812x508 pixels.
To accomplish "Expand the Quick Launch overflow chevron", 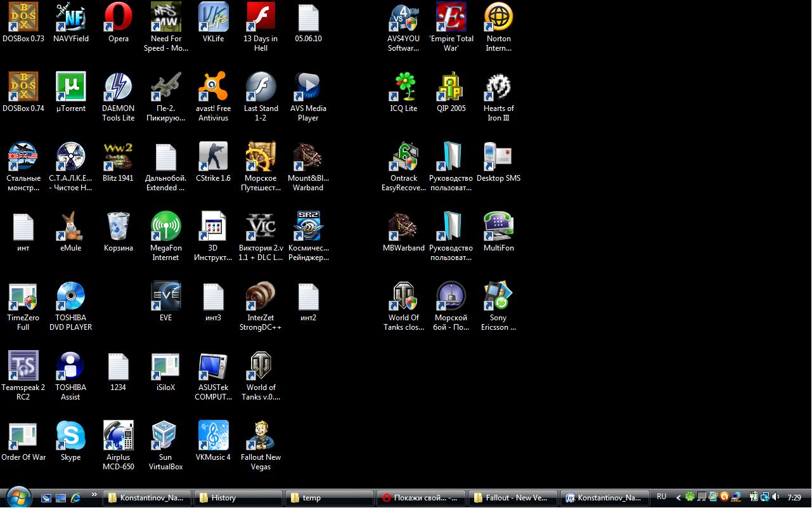I will [94, 495].
